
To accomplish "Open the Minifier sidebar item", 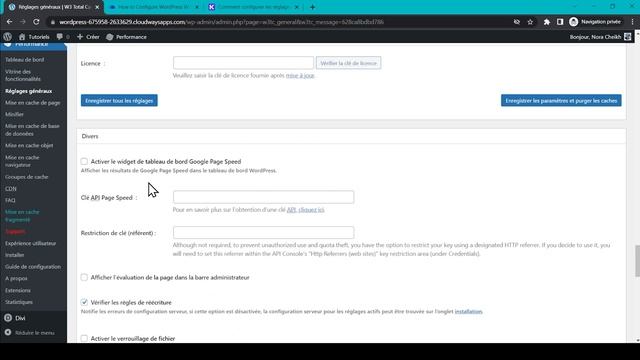I will (14, 114).
